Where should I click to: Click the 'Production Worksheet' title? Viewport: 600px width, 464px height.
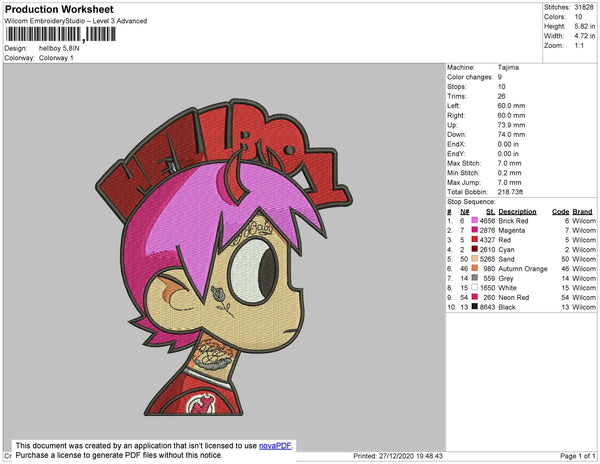[59, 10]
